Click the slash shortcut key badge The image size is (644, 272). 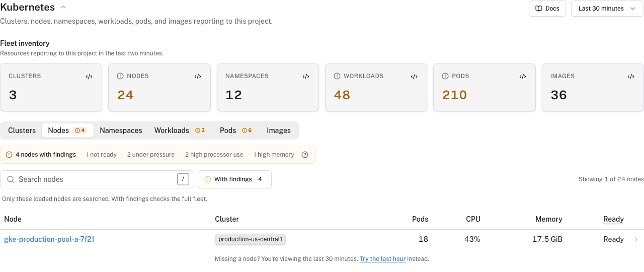(184, 179)
